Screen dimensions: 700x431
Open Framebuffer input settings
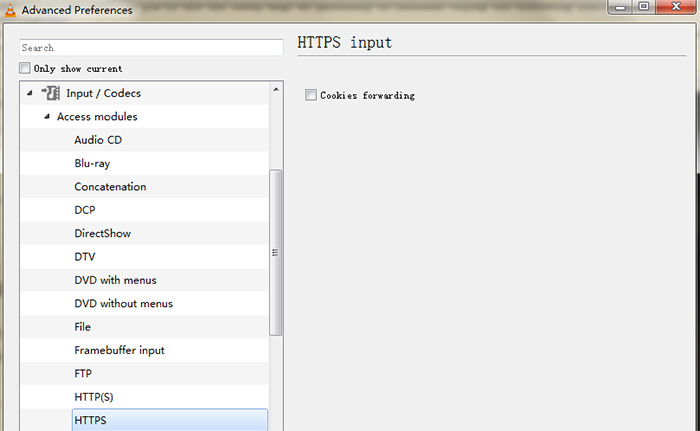119,350
